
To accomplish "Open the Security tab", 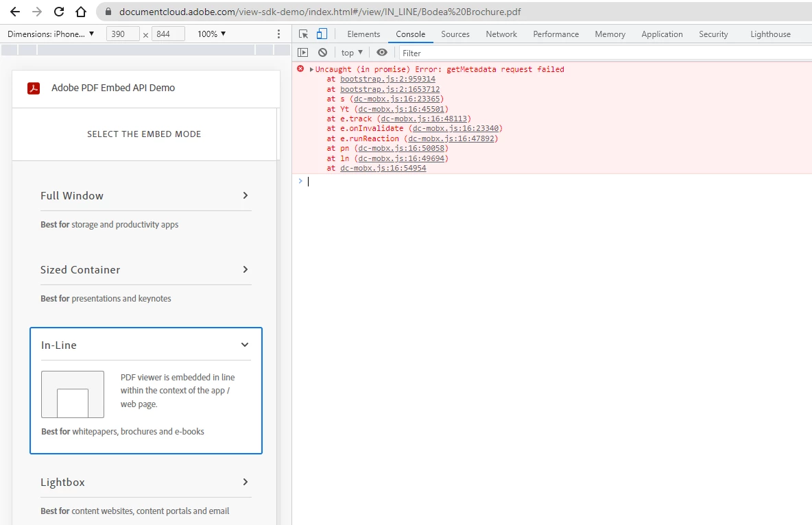I will (x=713, y=34).
